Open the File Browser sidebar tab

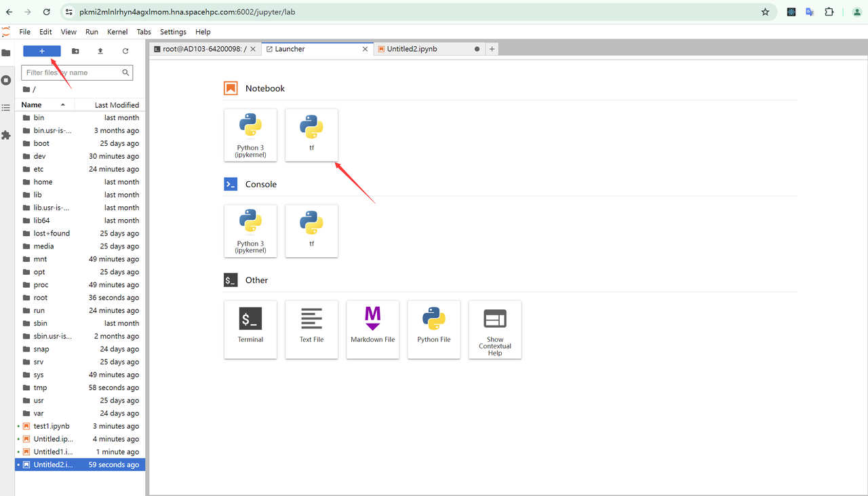click(6, 53)
